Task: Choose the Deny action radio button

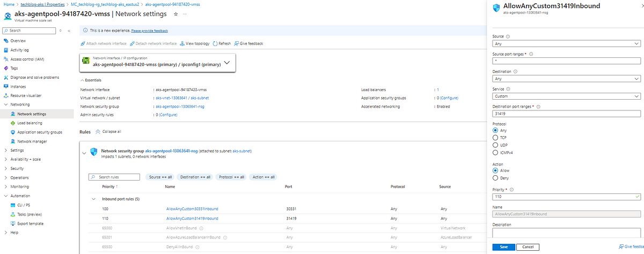Action: (495, 178)
